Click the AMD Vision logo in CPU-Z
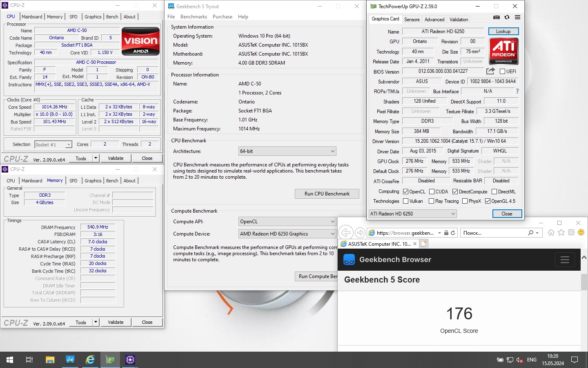 [x=140, y=41]
